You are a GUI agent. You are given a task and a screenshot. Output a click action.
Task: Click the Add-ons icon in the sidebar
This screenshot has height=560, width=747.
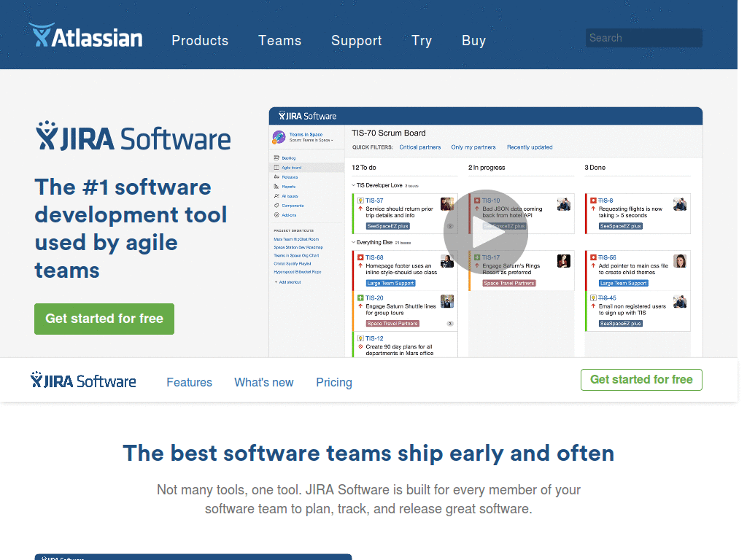276,215
